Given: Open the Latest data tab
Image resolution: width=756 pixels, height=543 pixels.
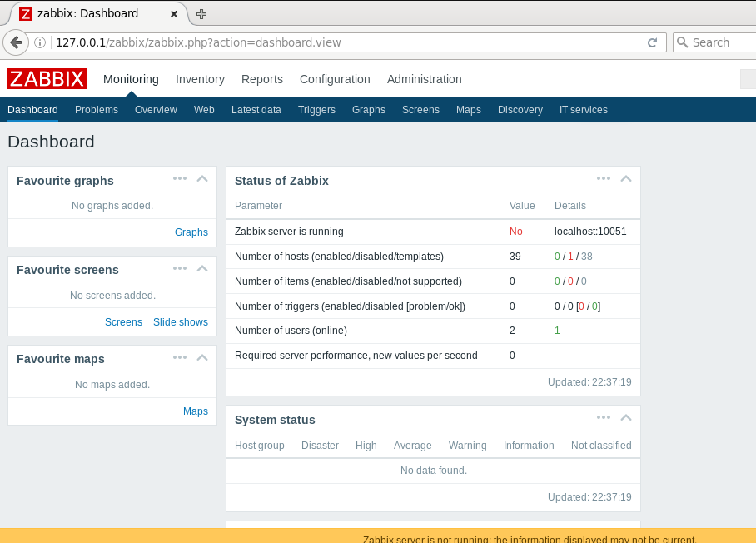Looking at the screenshot, I should pos(256,110).
